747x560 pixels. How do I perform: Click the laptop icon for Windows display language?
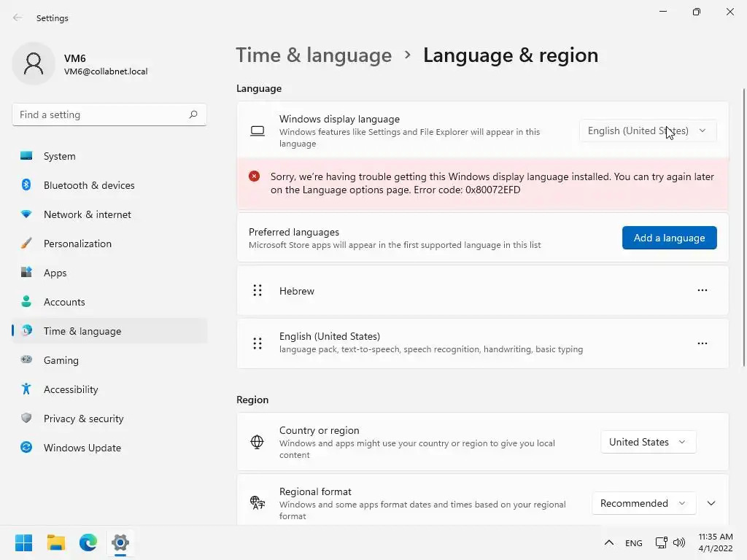[x=258, y=131]
